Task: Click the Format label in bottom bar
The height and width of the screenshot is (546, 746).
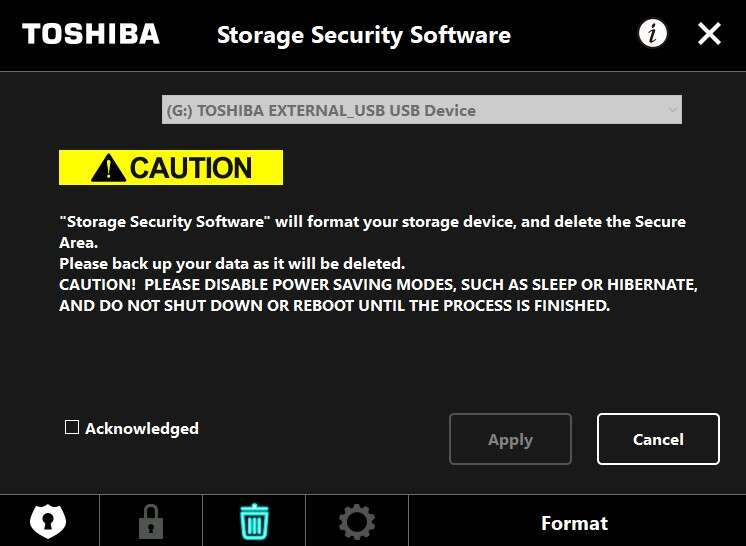Action: [x=574, y=523]
